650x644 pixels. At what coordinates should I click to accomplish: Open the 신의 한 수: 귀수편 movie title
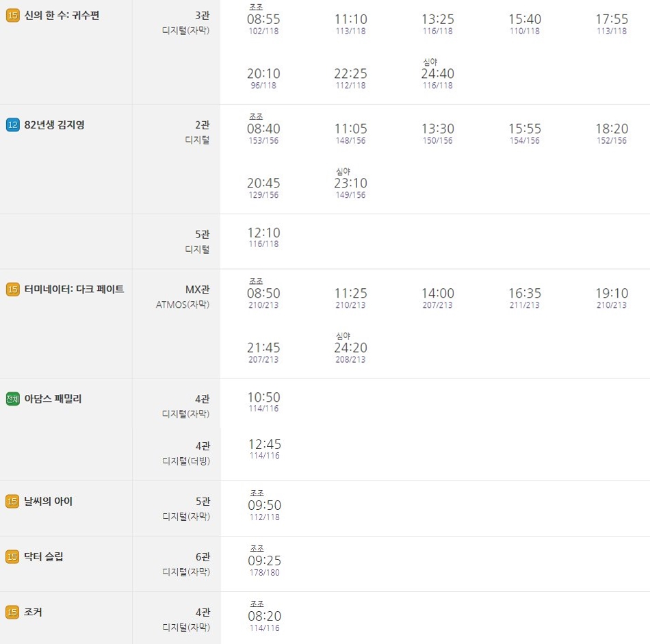62,15
